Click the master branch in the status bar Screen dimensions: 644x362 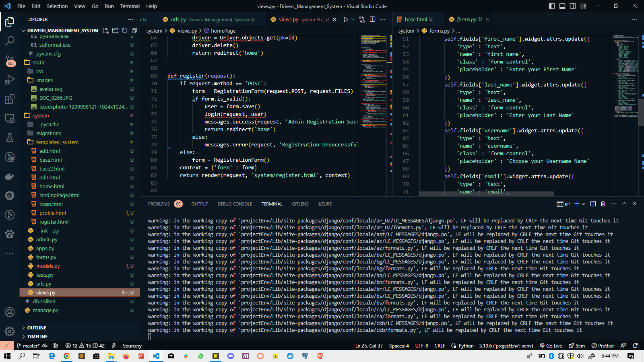click(x=28, y=346)
